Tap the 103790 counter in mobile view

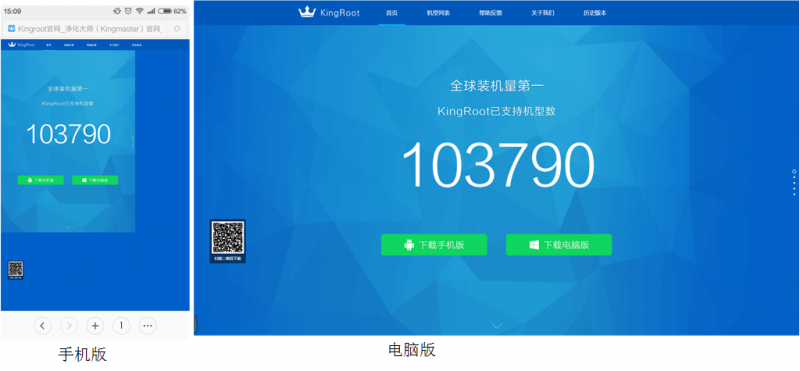pyautogui.click(x=68, y=134)
